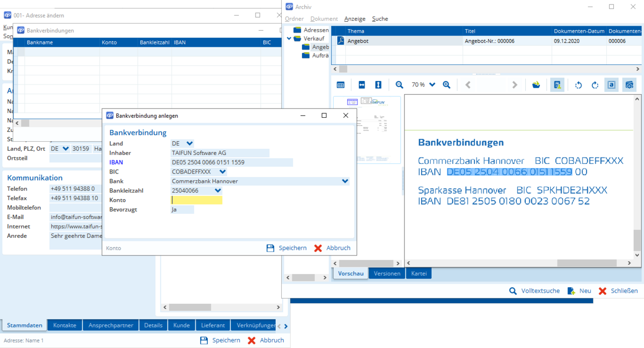The width and height of the screenshot is (644, 348).
Task: Open the Anzeige menu
Action: (355, 19)
